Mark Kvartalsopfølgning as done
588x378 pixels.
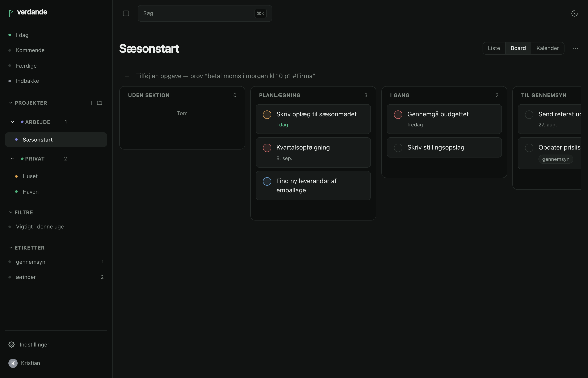click(x=267, y=148)
